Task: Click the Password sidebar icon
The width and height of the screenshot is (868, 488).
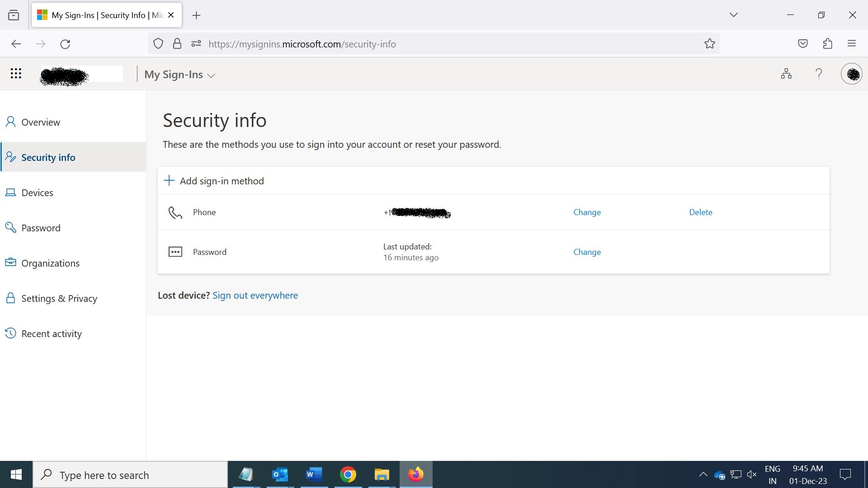Action: 11,227
